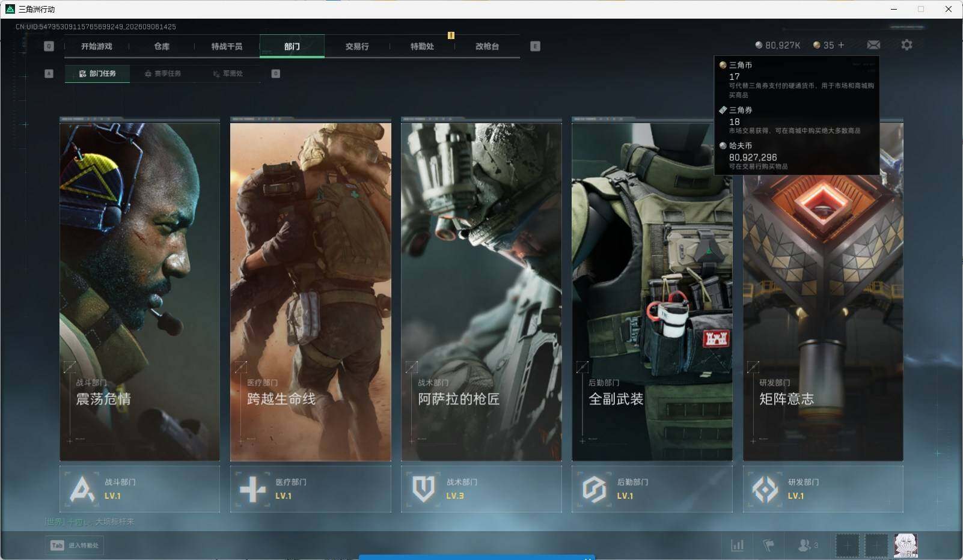Click the first empty squad slot plus
Image resolution: width=963 pixels, height=560 pixels.
(847, 546)
